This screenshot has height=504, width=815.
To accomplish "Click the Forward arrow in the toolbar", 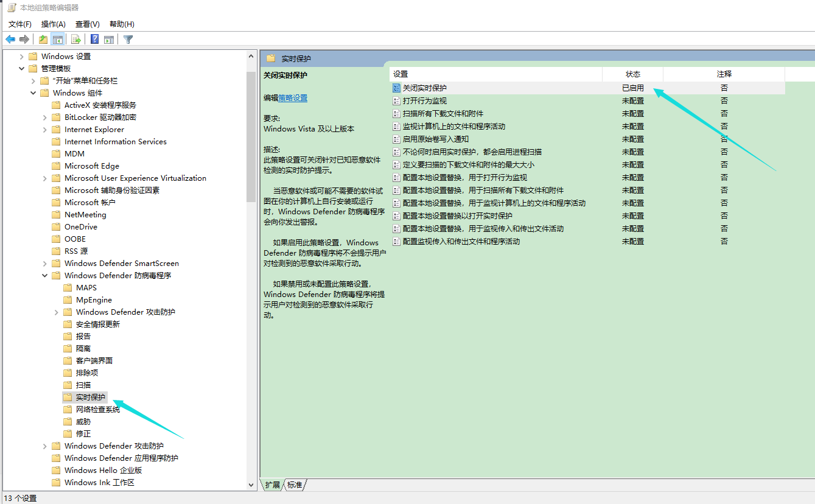I will tap(24, 40).
